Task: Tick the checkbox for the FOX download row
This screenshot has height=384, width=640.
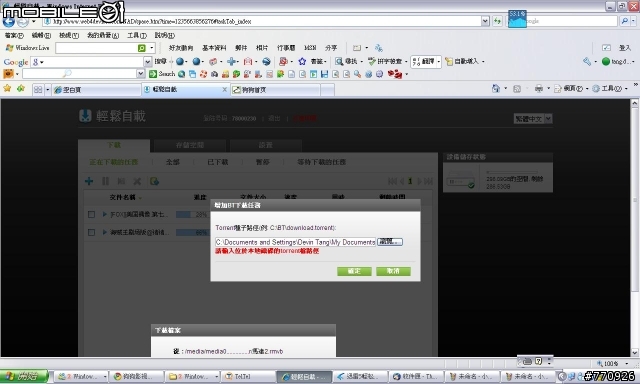Action: (x=91, y=214)
